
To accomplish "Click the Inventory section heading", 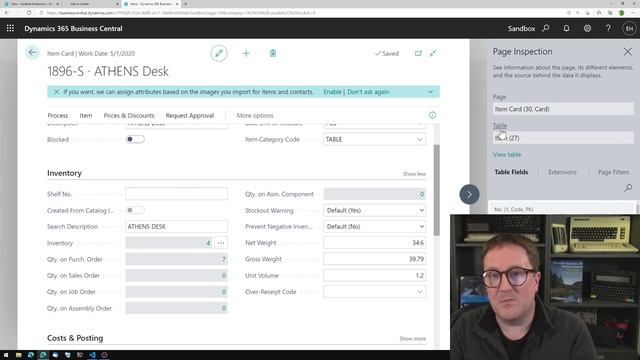I will pos(64,173).
